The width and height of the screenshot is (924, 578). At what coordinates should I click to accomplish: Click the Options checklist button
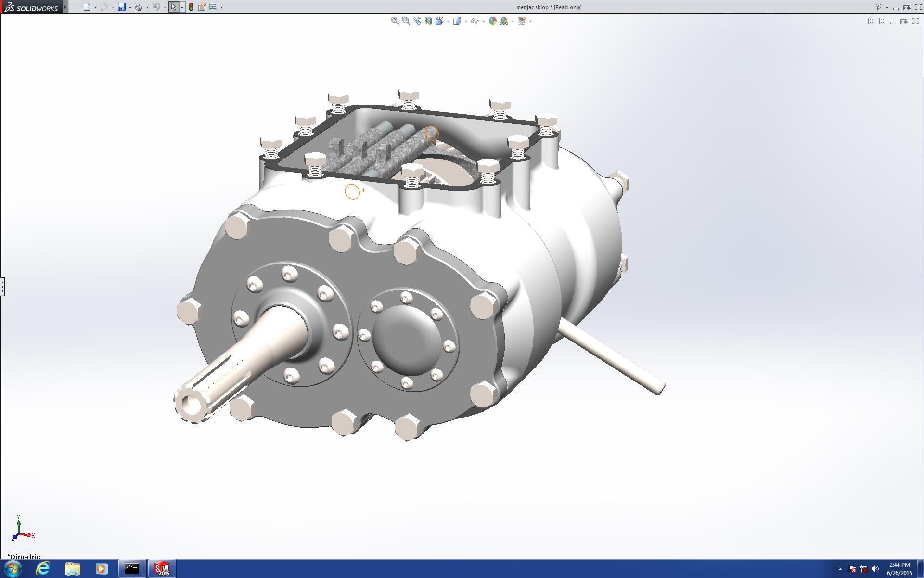213,7
